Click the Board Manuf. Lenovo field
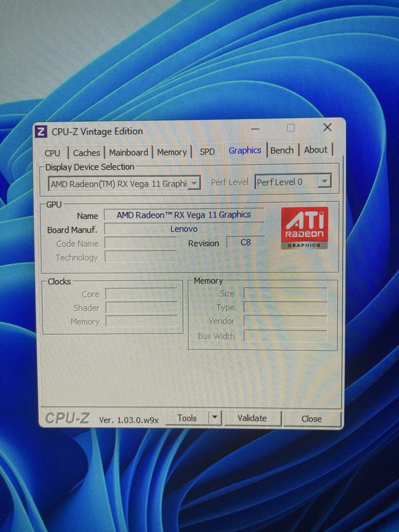This screenshot has width=399, height=532. (x=184, y=229)
